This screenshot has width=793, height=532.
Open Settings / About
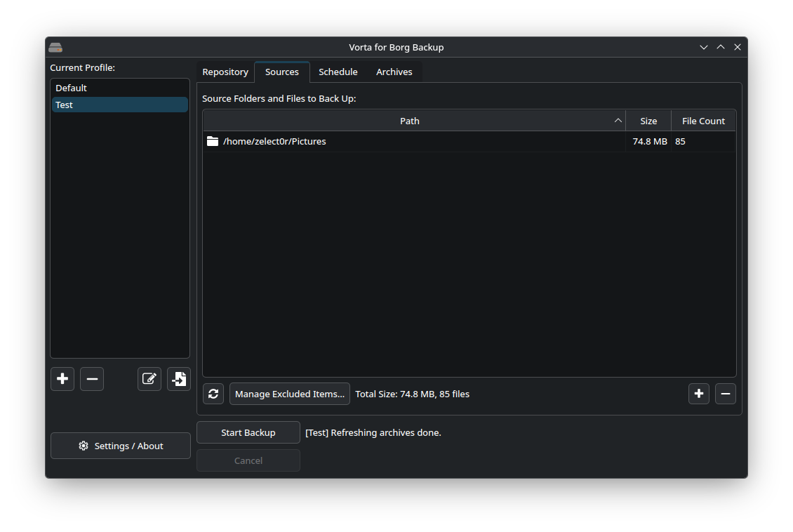(x=121, y=446)
